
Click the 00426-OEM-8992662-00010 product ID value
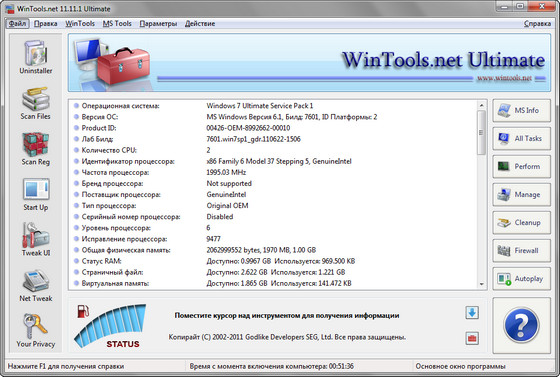(x=248, y=128)
